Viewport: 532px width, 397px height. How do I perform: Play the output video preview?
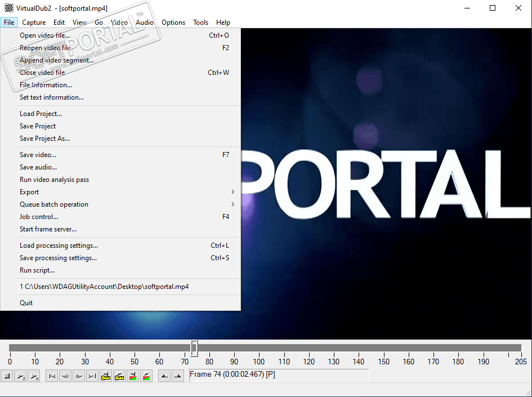point(34,376)
